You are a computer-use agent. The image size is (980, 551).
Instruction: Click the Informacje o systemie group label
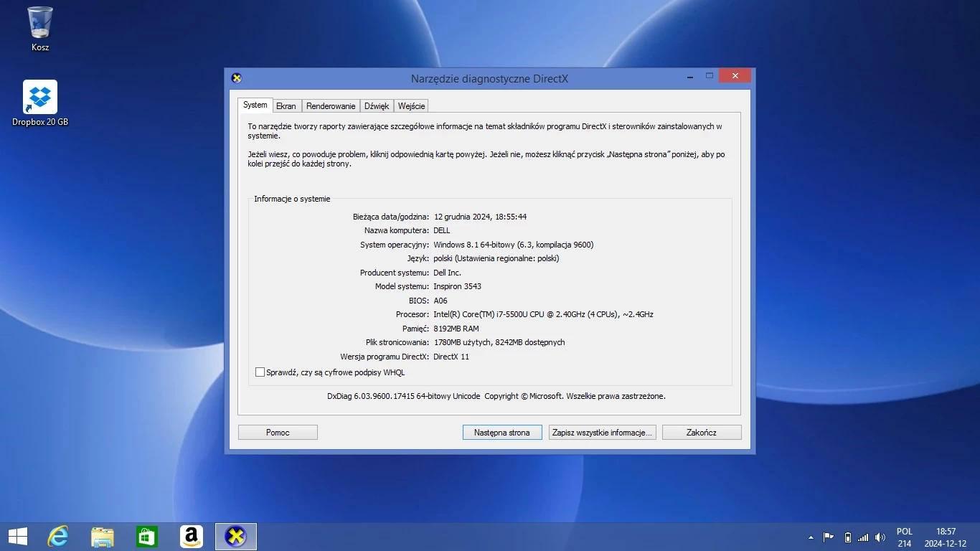pos(292,199)
